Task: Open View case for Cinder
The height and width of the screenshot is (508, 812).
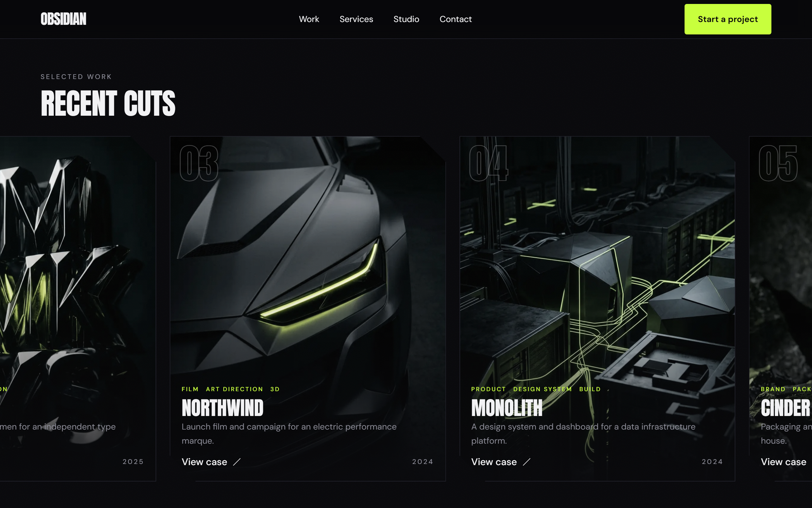Action: pos(783,462)
